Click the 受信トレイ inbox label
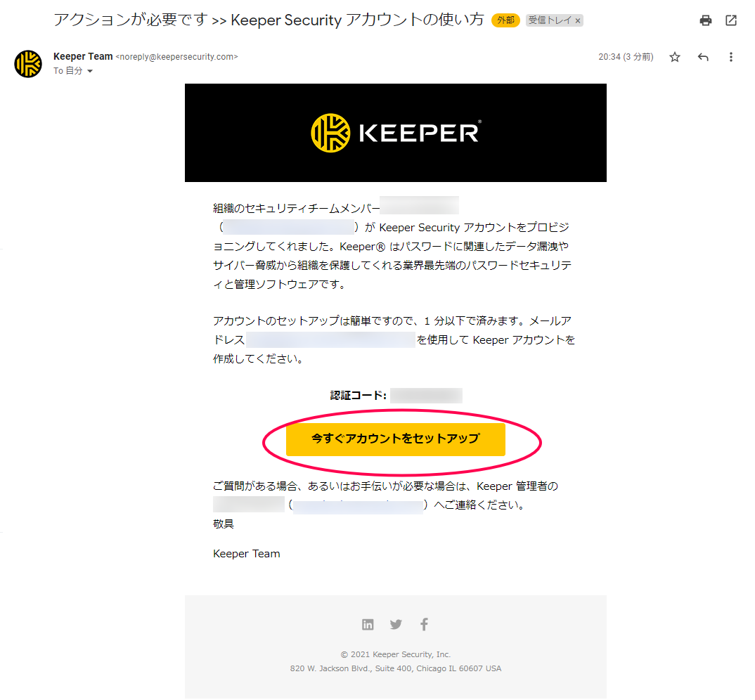Screen dimensions: 755x700 click(x=550, y=20)
